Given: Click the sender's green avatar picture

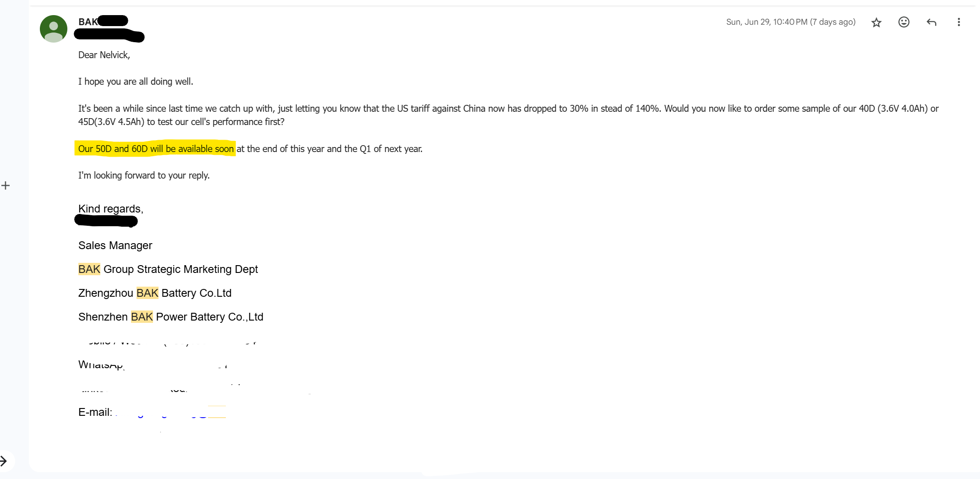Looking at the screenshot, I should click(x=54, y=29).
